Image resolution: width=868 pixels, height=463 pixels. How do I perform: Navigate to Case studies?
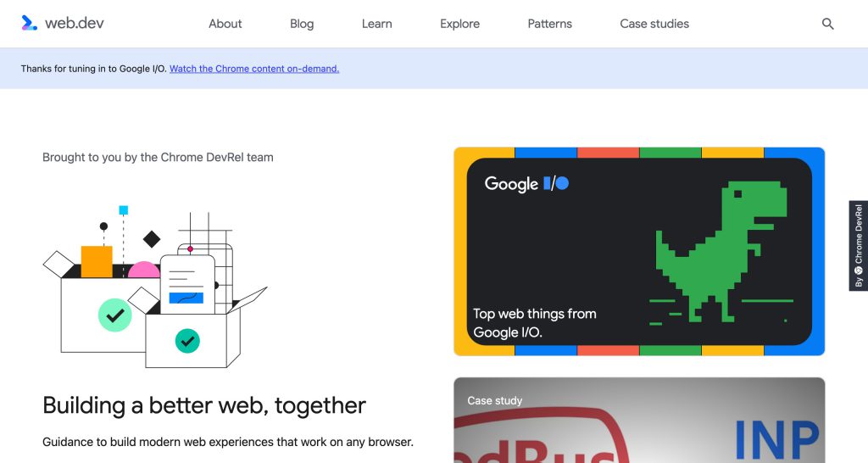coord(654,24)
